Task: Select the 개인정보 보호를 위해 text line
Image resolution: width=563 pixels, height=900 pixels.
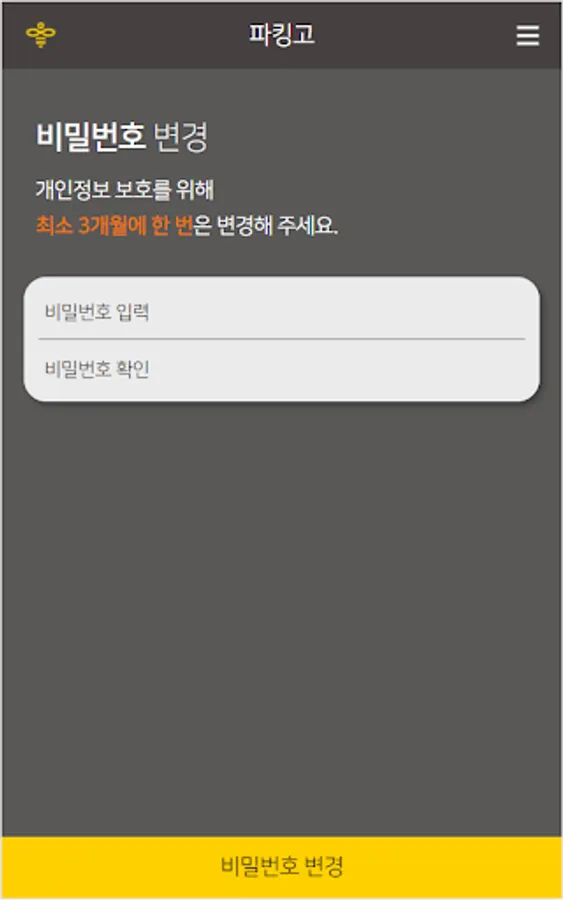Action: click(x=125, y=189)
